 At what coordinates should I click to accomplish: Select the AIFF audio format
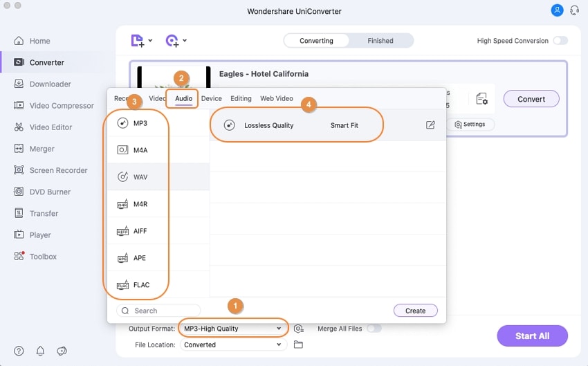[x=158, y=231]
